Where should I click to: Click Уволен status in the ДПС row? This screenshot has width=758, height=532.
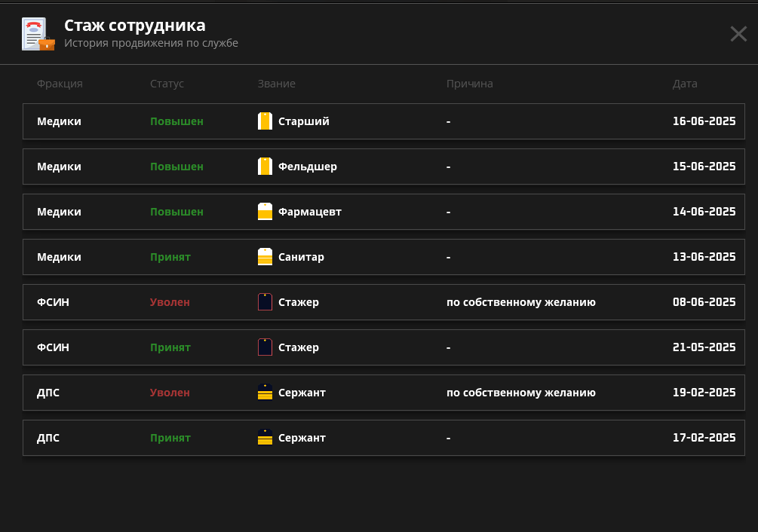[x=170, y=393]
